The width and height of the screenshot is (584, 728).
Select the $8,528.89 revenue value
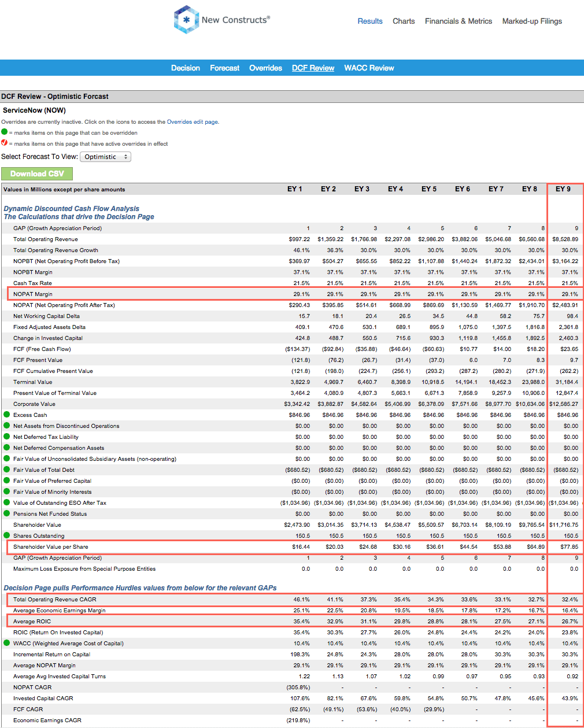pyautogui.click(x=565, y=239)
